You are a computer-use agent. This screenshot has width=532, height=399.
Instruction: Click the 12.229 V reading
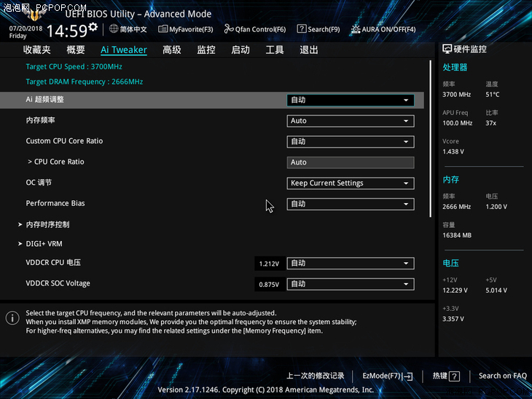455,291
